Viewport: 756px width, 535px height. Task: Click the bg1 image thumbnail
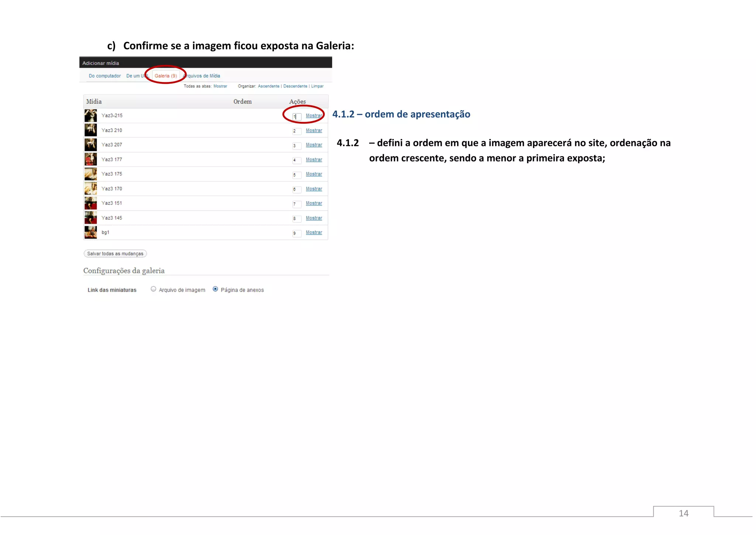90,232
